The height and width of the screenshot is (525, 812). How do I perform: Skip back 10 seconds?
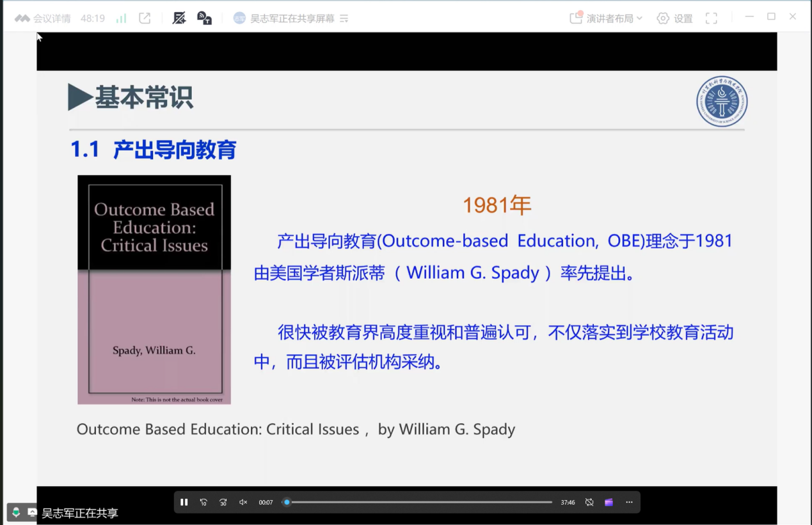tap(203, 503)
